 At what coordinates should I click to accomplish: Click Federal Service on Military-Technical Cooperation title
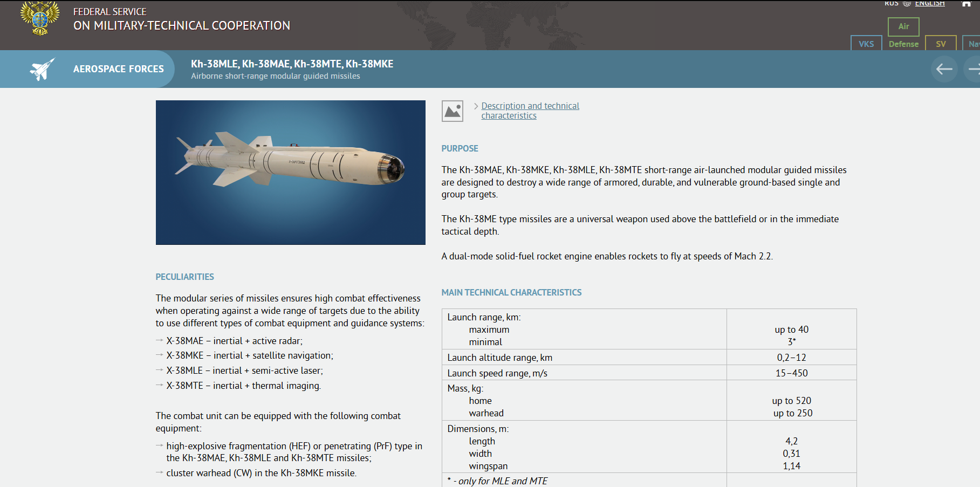coord(182,19)
